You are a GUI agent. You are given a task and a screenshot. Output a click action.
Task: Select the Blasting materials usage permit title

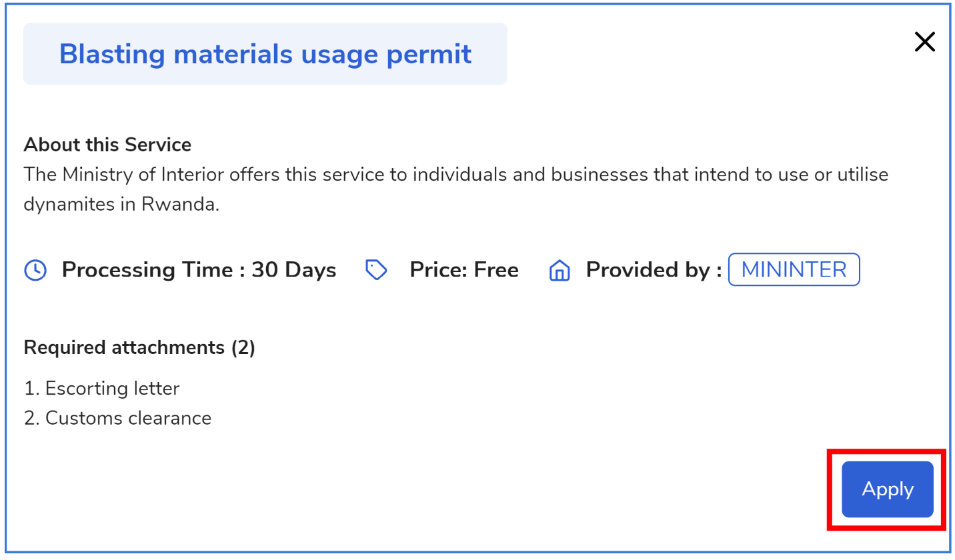(x=265, y=54)
